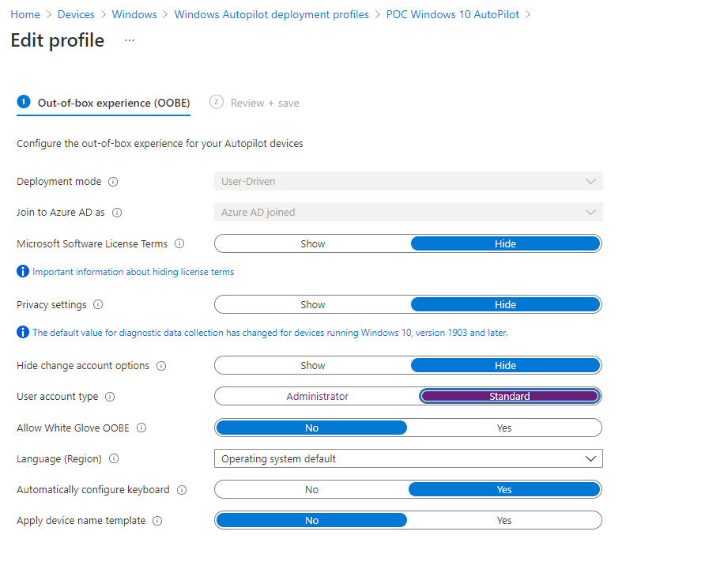Expand the Deployment mode dropdown

click(x=409, y=181)
